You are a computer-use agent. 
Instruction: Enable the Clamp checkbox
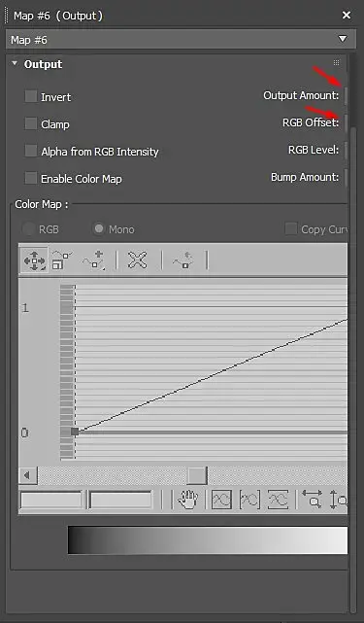coord(31,123)
